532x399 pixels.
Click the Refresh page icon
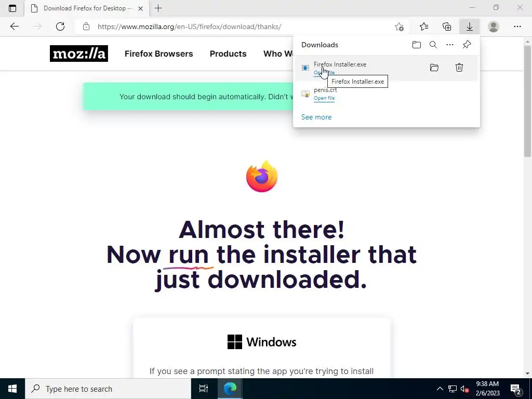point(60,26)
